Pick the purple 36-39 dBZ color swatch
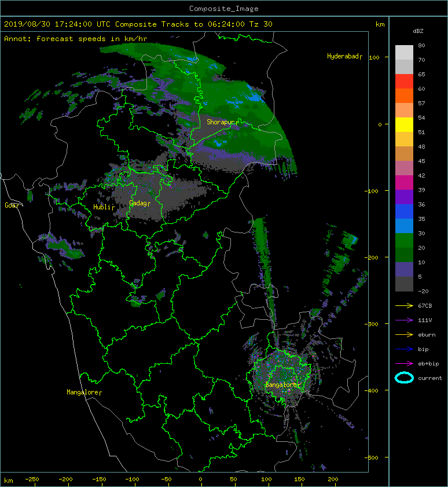Image resolution: width=448 pixels, height=487 pixels. 404,197
